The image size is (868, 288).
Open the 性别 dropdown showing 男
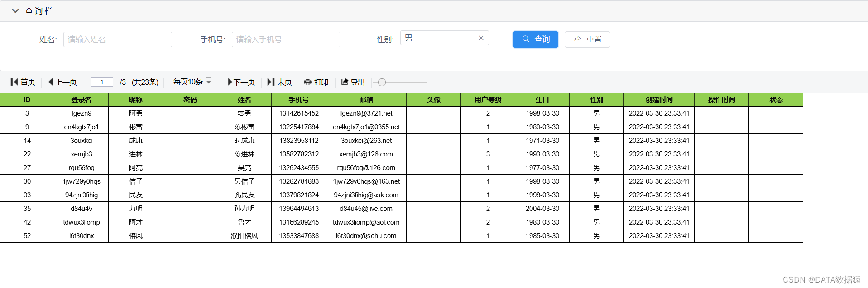(444, 38)
